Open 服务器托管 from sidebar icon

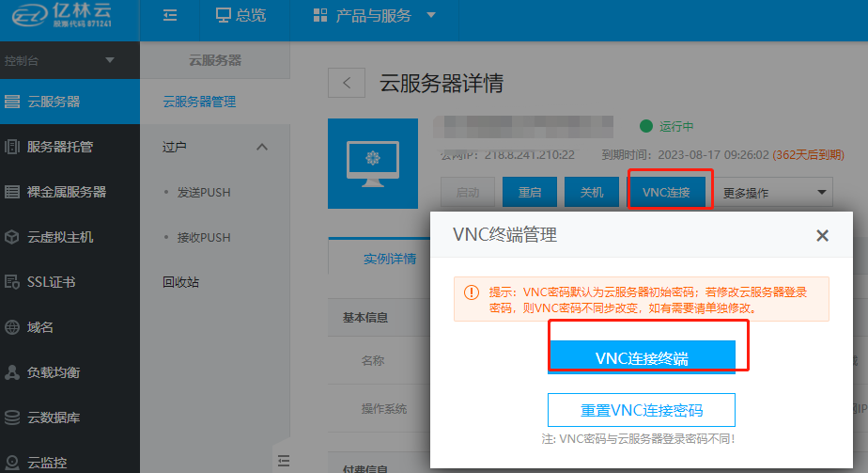point(12,147)
